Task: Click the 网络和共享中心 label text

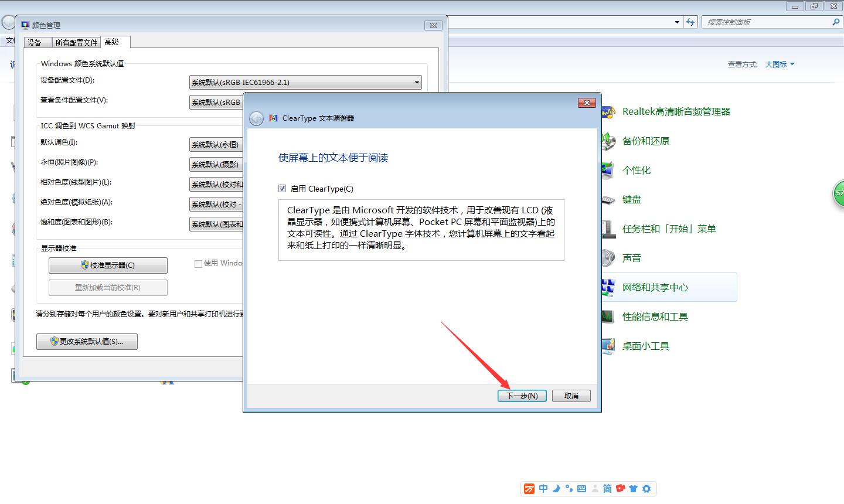Action: pyautogui.click(x=655, y=287)
